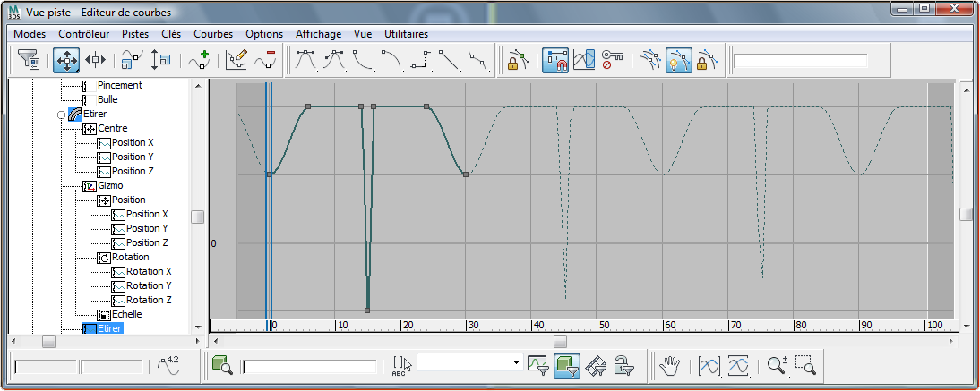Open the Contrôleur menu
This screenshot has width=980, height=391.
coord(84,34)
